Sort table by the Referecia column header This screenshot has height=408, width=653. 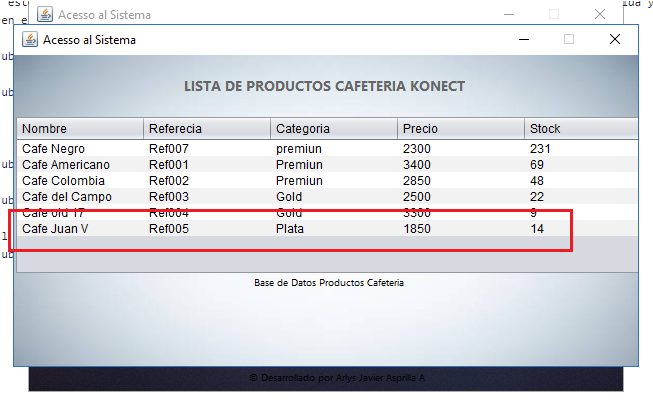207,129
